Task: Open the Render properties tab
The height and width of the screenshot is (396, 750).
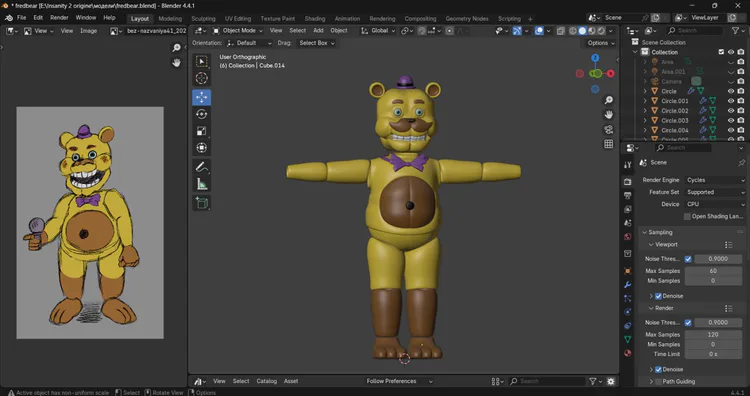Action: pyautogui.click(x=628, y=182)
